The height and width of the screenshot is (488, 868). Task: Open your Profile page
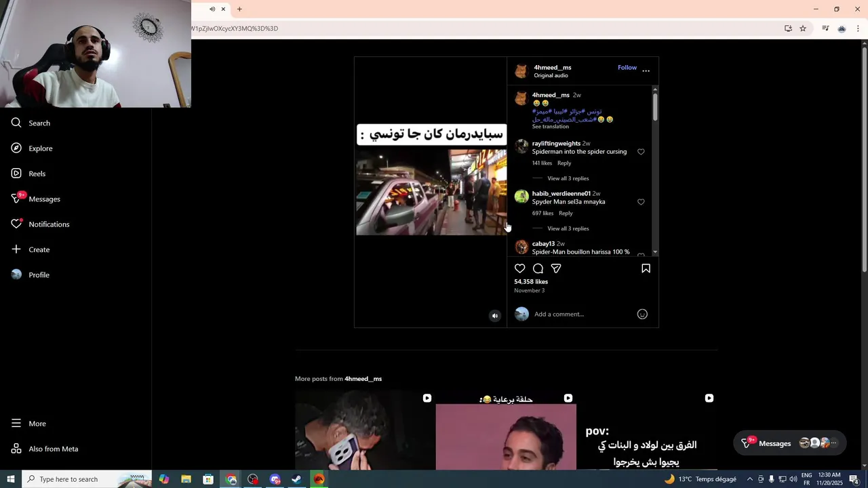click(x=31, y=274)
